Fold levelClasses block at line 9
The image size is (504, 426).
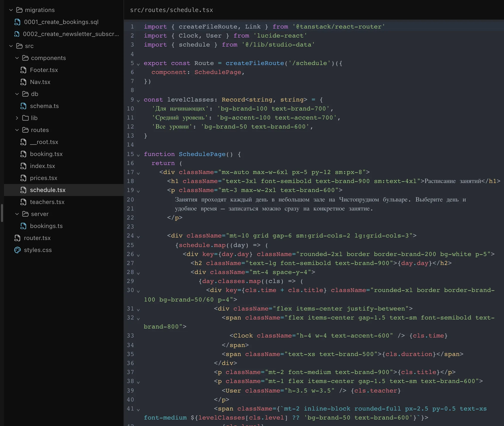point(138,101)
